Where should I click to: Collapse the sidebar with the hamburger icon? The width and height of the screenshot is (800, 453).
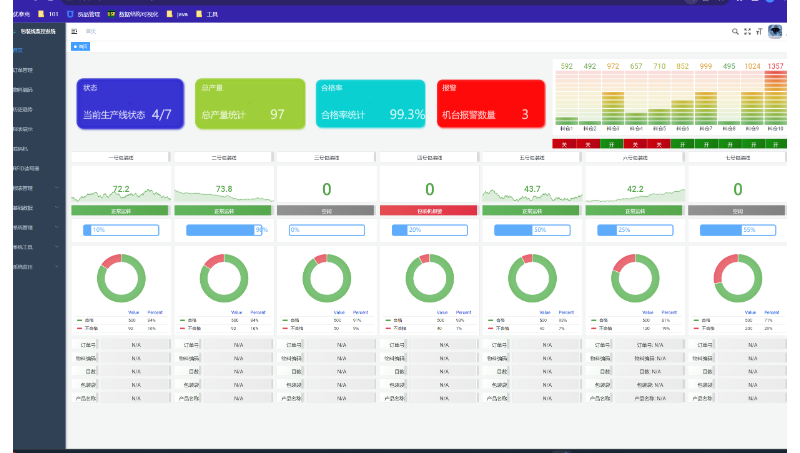point(74,31)
